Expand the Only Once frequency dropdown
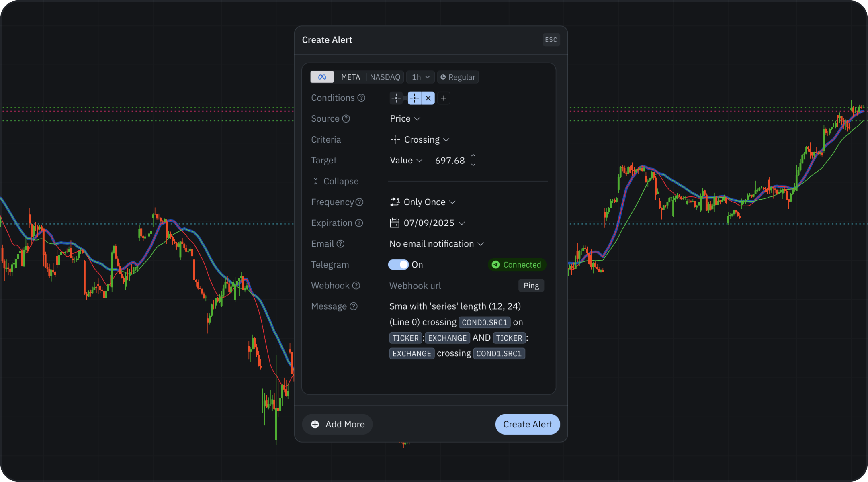This screenshot has width=868, height=482. tap(423, 202)
